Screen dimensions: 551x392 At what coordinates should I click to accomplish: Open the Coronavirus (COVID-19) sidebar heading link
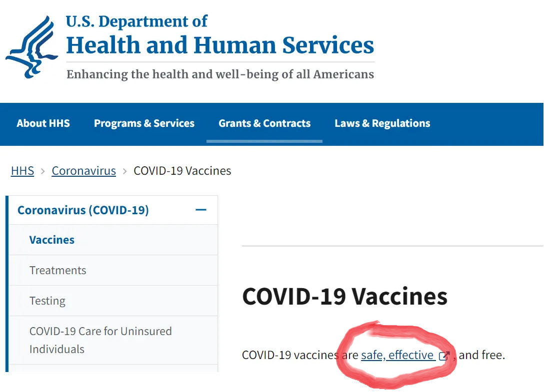point(83,210)
